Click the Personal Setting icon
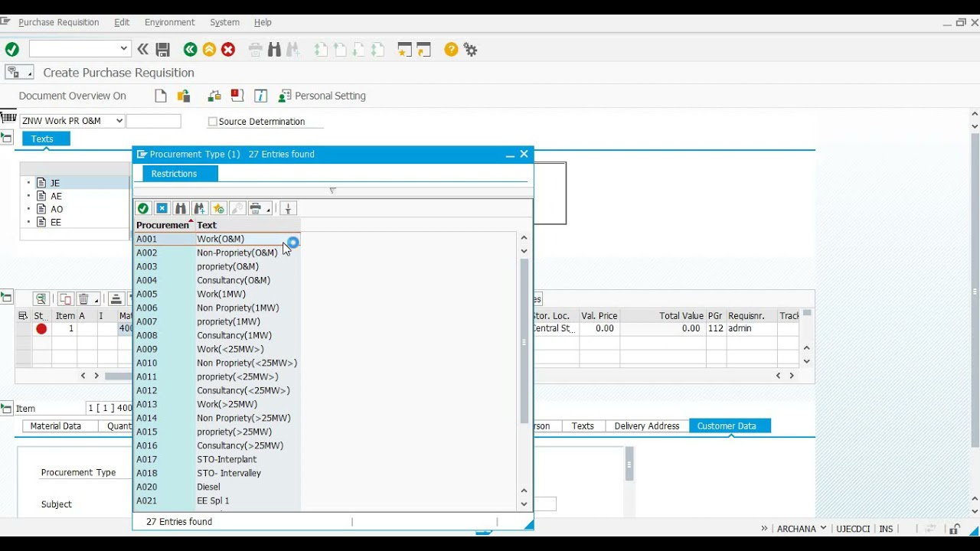This screenshot has width=980, height=551. (x=285, y=96)
